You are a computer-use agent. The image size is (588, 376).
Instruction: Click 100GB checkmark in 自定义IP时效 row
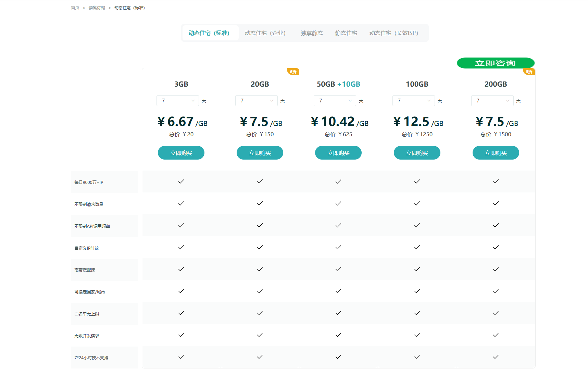[x=417, y=247]
